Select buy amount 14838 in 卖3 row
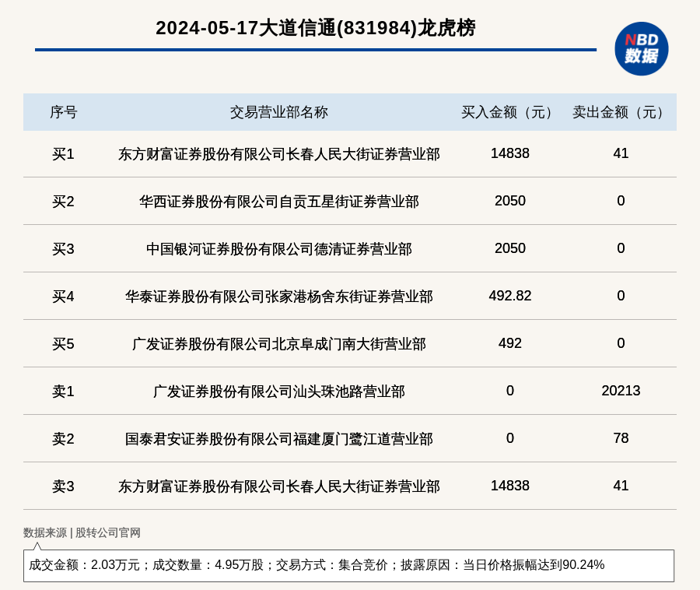The width and height of the screenshot is (700, 590). coord(509,485)
